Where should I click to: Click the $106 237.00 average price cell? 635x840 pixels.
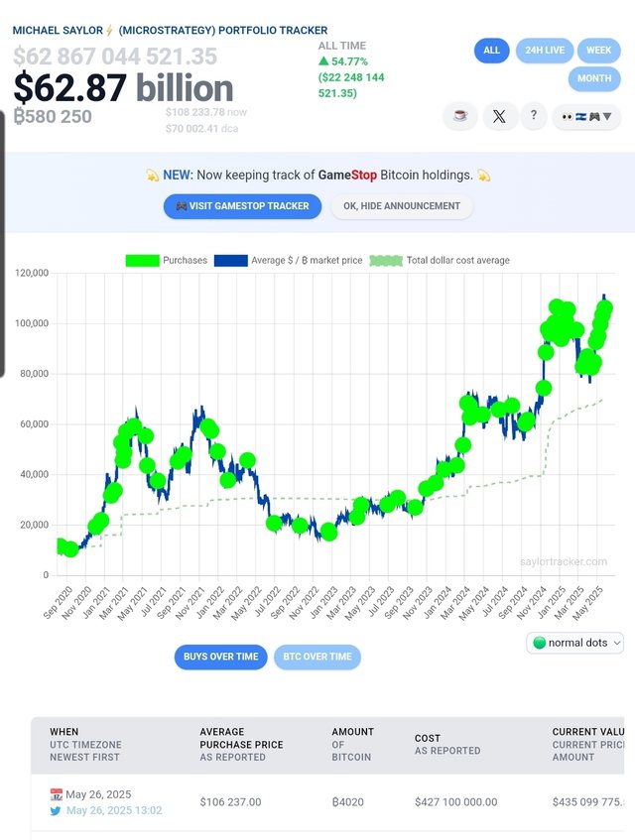(x=230, y=802)
